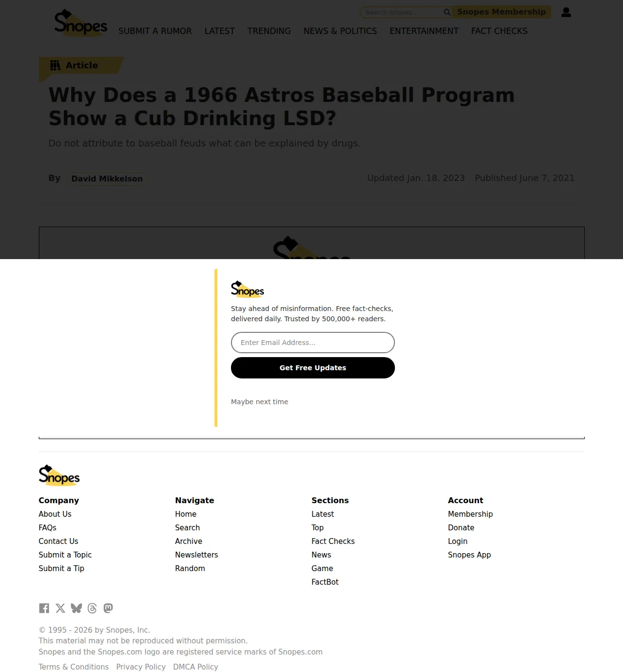623x672 pixels.
Task: Click the Snopes logo in the top header
Action: coord(81,22)
